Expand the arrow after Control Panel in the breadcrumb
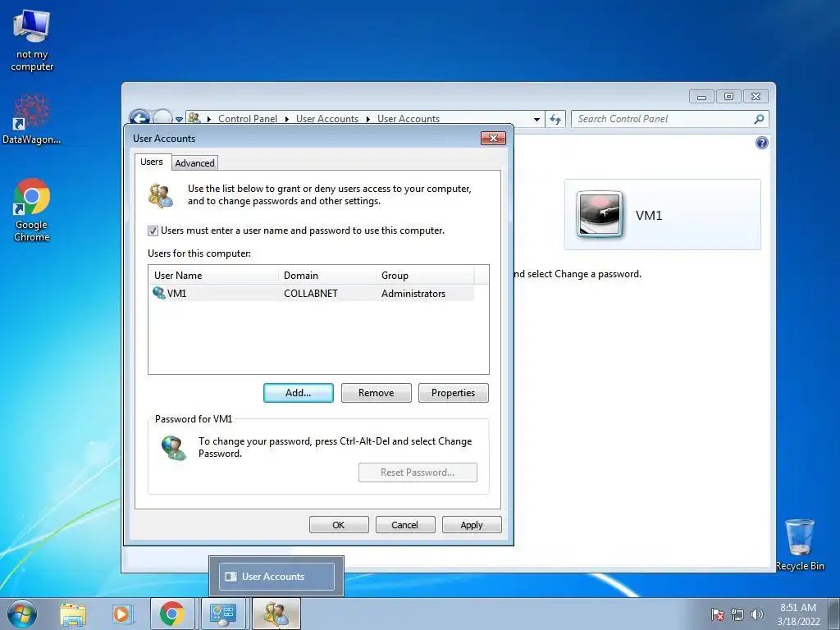Image resolution: width=840 pixels, height=630 pixels. 286,119
